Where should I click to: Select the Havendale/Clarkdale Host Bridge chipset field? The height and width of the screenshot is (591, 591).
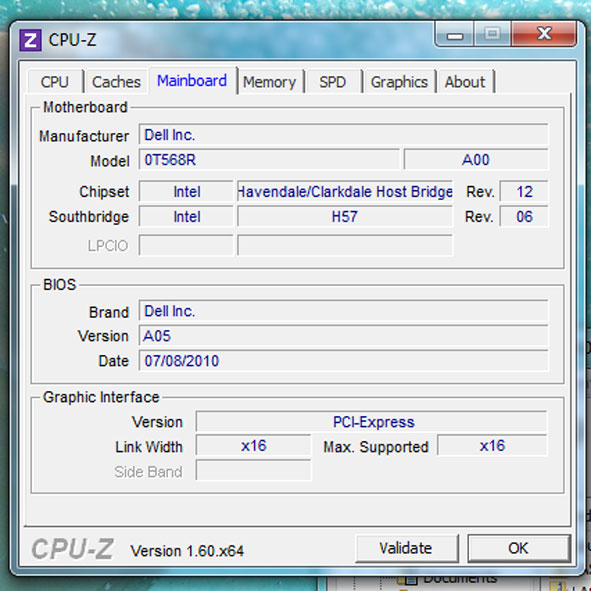pyautogui.click(x=345, y=191)
